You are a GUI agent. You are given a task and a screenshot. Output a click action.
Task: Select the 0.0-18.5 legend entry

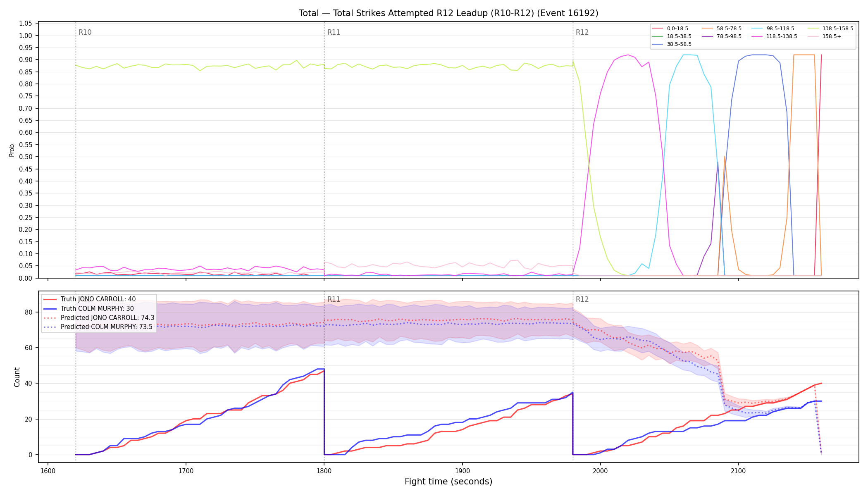670,29
